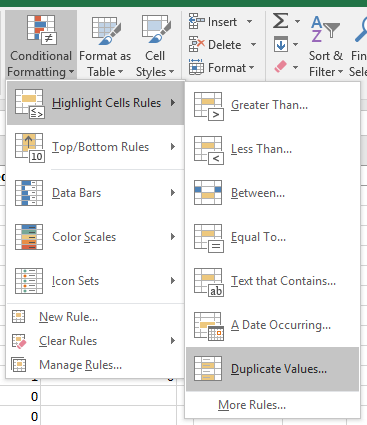
Task: Click the Greater Than icon
Action: pyautogui.click(x=209, y=106)
